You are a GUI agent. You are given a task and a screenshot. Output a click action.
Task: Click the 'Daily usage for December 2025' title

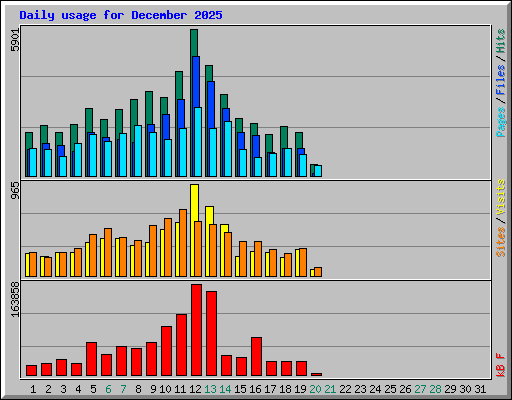[x=121, y=15]
